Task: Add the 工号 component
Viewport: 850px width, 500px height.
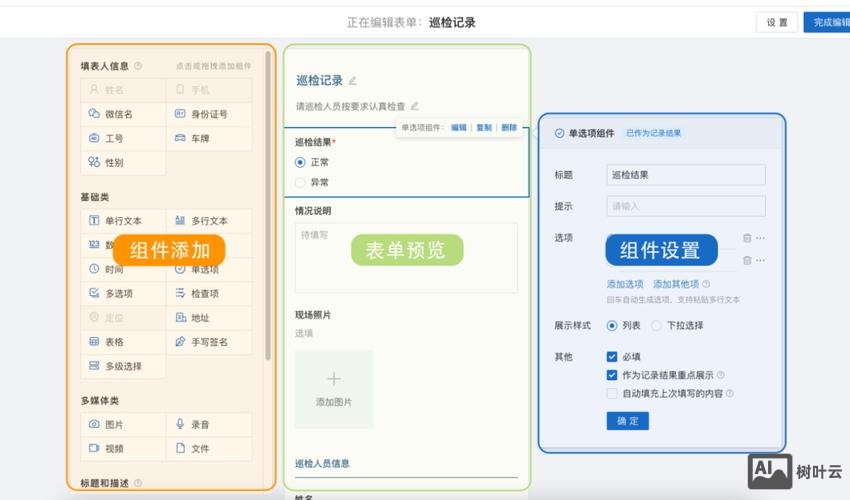Action: (x=123, y=138)
